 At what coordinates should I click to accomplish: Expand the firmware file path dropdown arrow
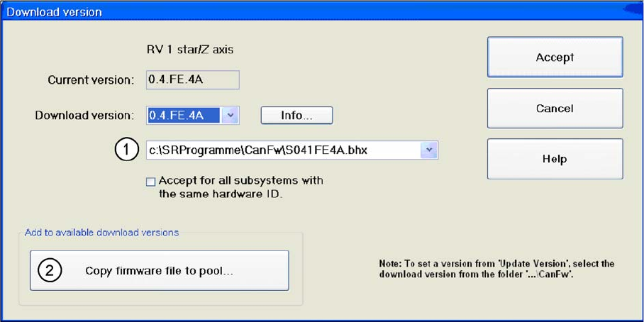click(429, 150)
